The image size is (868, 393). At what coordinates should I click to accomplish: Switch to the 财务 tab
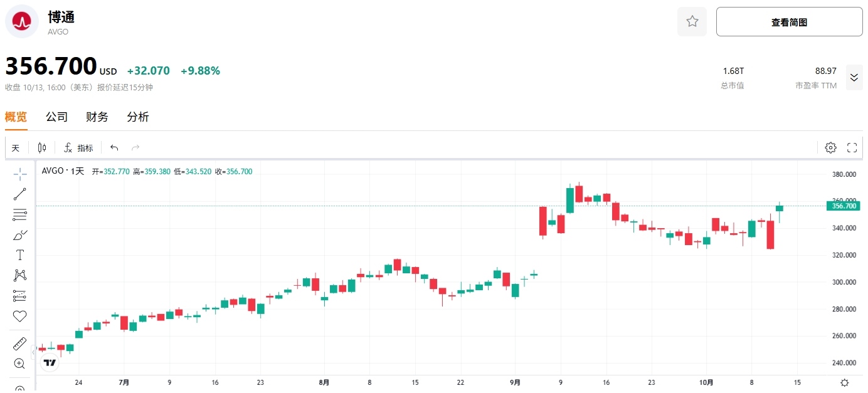pyautogui.click(x=97, y=117)
